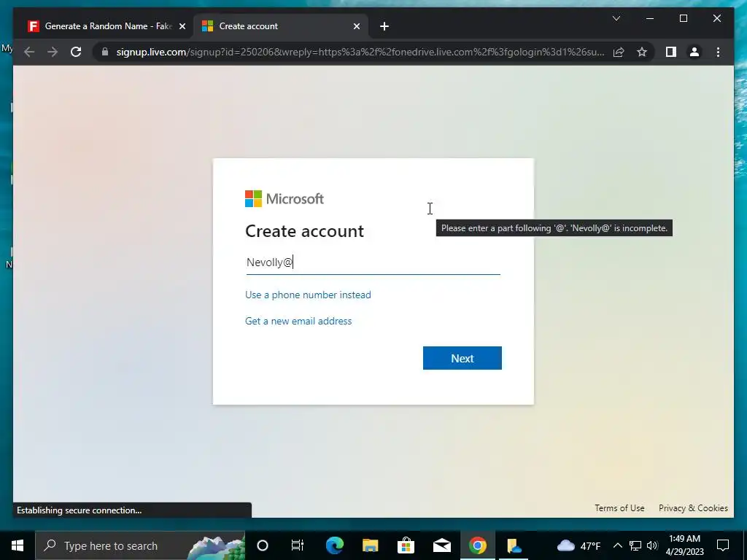
Task: Minimize the Chrome window
Action: pyautogui.click(x=650, y=18)
